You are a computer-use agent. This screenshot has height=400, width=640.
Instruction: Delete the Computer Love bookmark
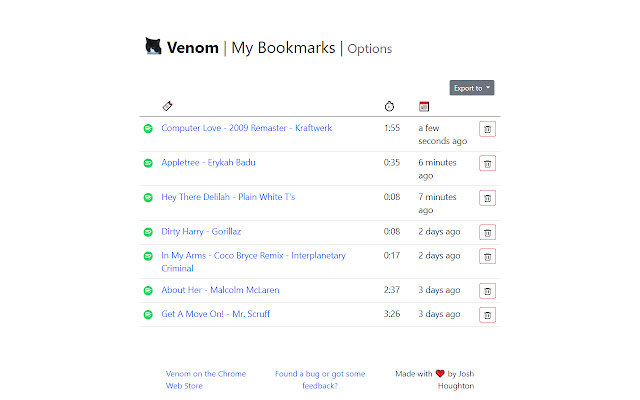[x=487, y=129]
